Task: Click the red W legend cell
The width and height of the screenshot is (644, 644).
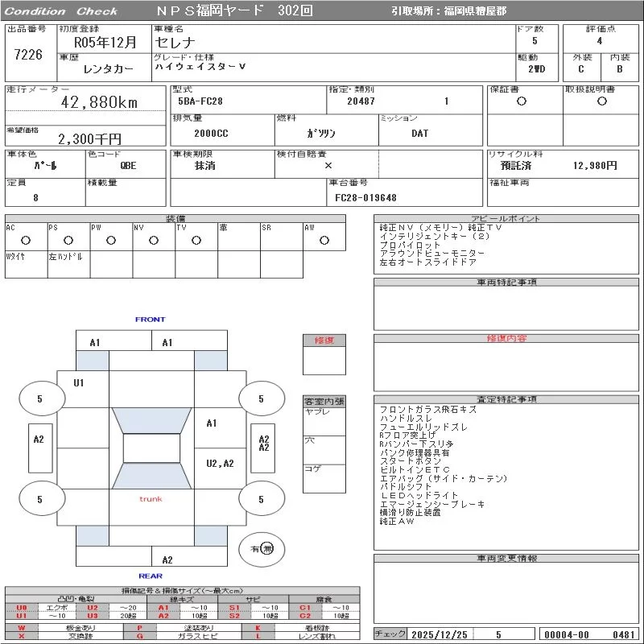Action: click(x=21, y=627)
